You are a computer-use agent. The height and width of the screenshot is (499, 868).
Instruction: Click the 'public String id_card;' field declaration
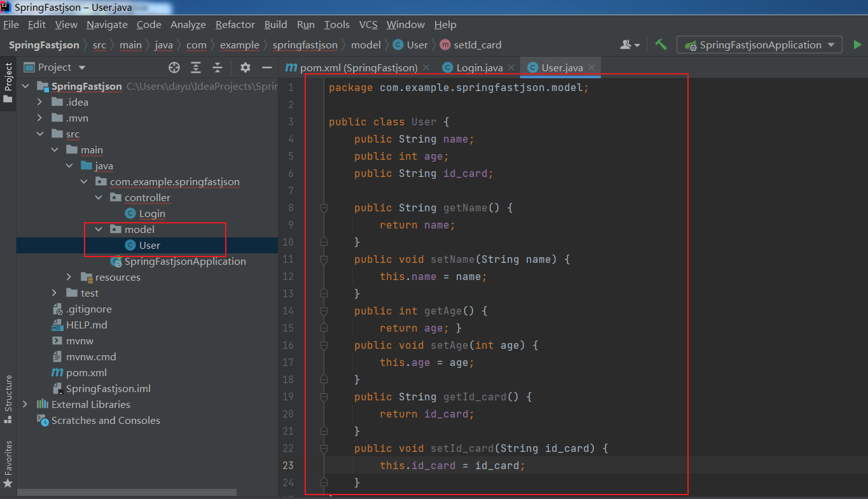point(424,174)
